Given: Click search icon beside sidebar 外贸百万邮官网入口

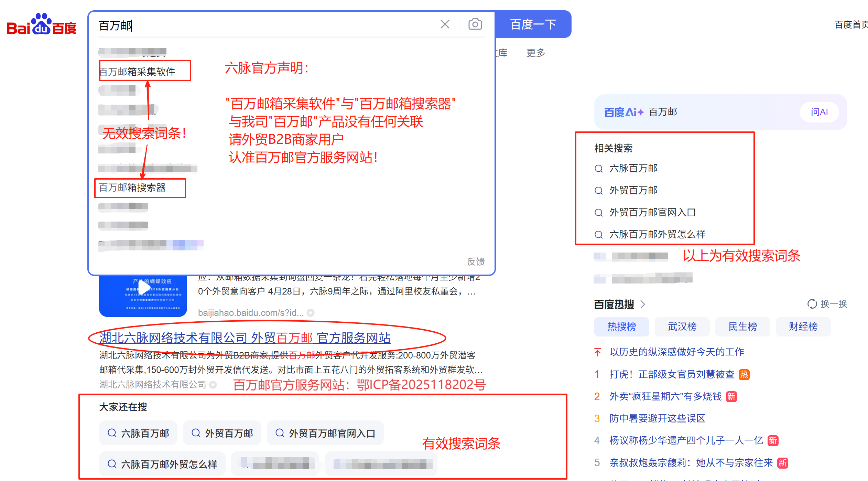Looking at the screenshot, I should click(599, 213).
